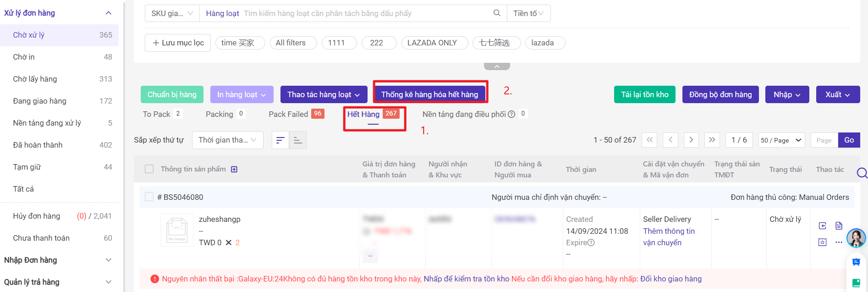
Task: Open the SKU gia... dropdown
Action: tap(172, 13)
